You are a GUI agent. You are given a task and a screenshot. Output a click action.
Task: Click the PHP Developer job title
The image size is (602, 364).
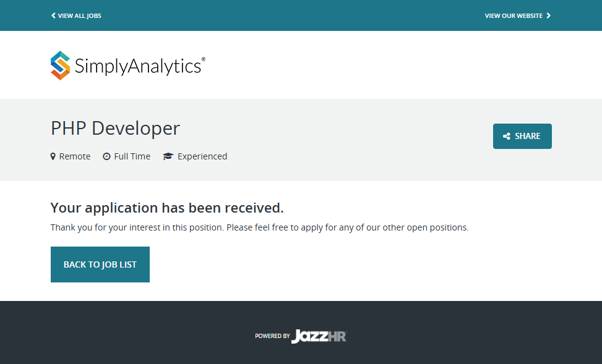point(115,128)
